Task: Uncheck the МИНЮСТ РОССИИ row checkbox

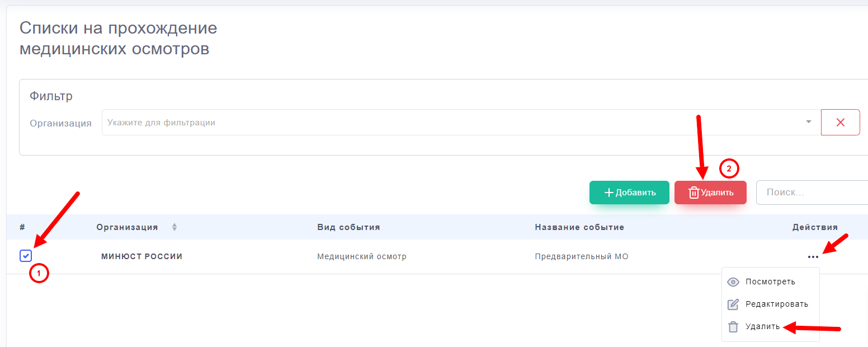Action: [x=26, y=256]
